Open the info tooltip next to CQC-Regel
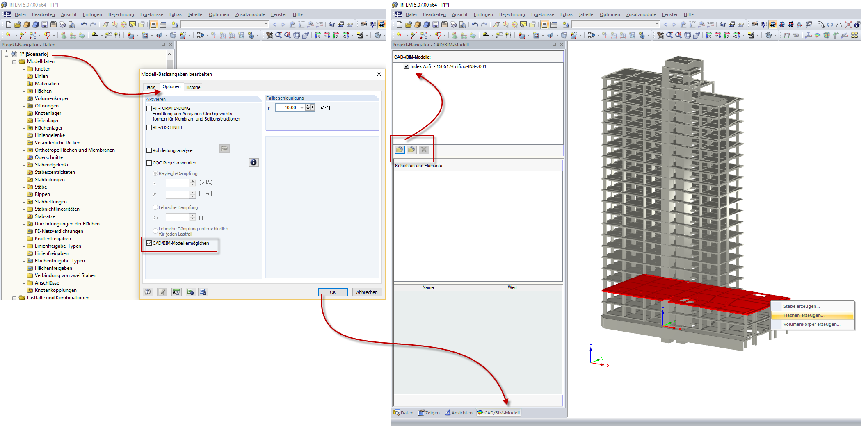 point(254,162)
